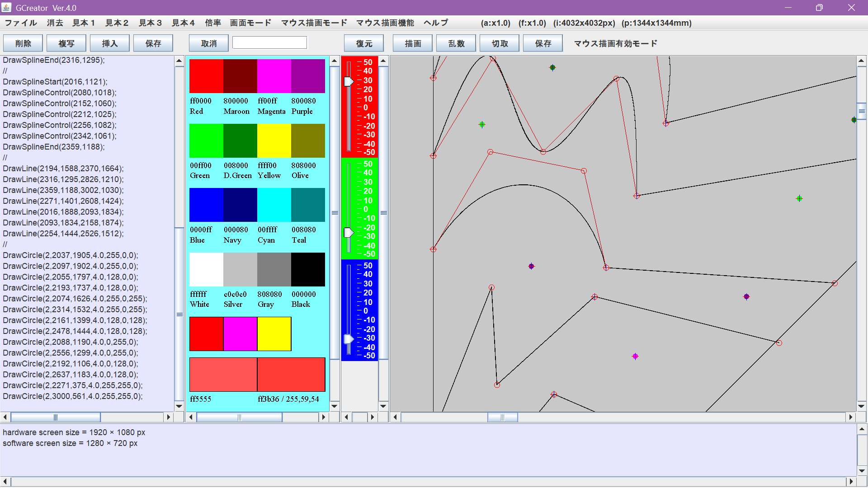Viewport: 868px width, 488px height.
Task: Pick the Black 000000 color swatch
Action: [308, 269]
